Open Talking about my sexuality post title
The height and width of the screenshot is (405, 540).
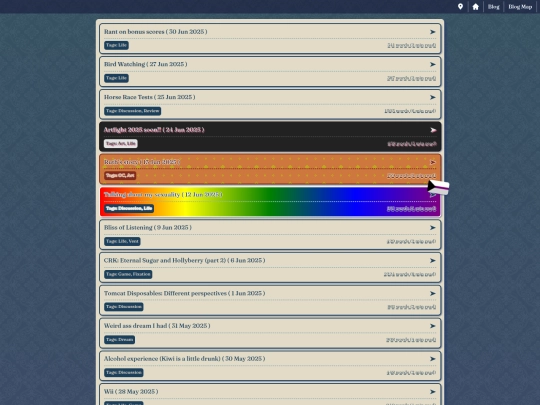coord(163,195)
